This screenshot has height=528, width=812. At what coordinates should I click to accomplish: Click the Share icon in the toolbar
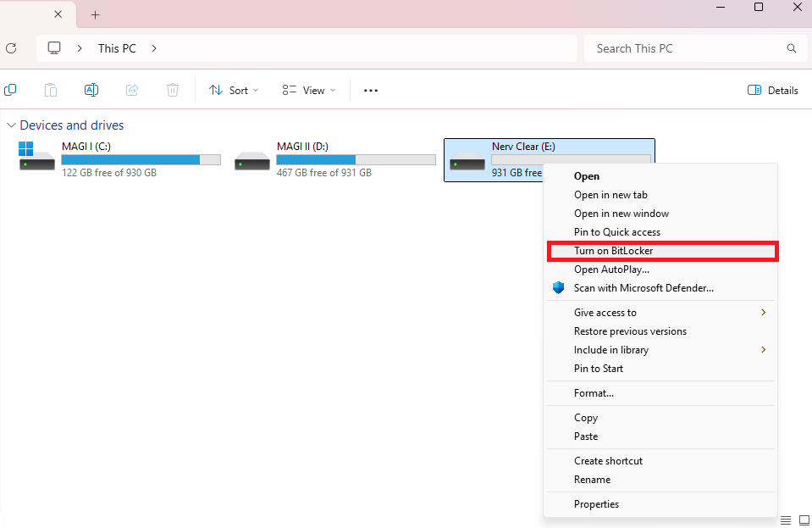pyautogui.click(x=132, y=89)
